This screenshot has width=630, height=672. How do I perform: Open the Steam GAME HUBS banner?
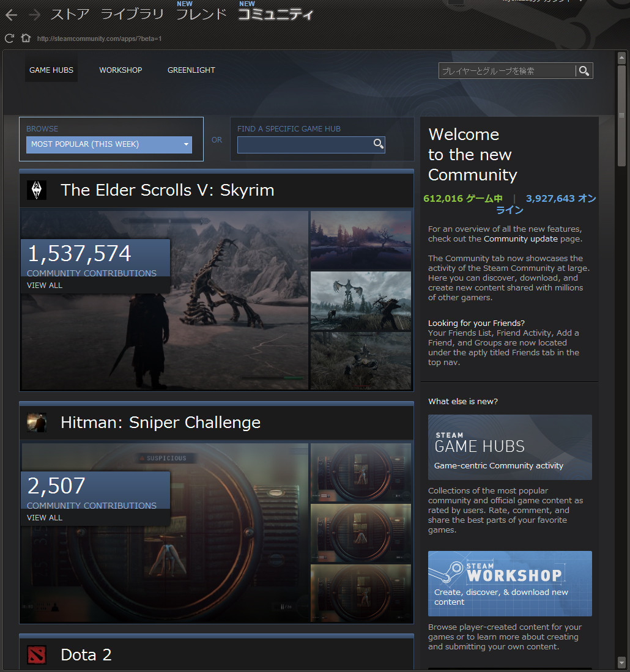point(510,447)
